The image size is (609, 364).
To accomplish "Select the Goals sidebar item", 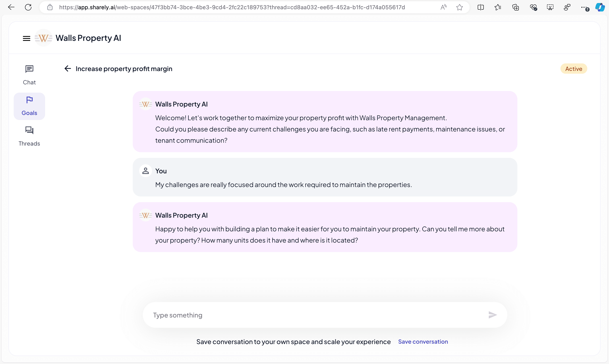I will coord(29,106).
